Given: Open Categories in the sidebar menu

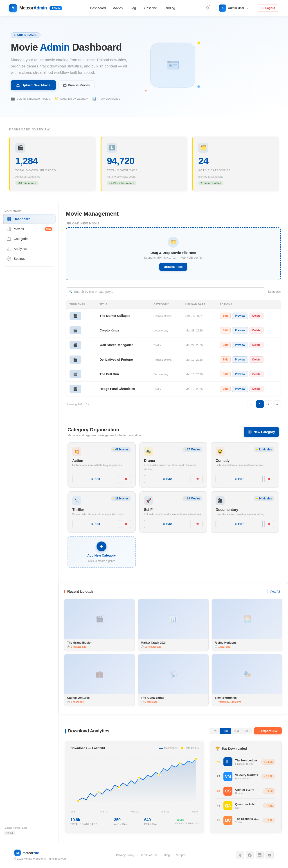Looking at the screenshot, I should pos(29,239).
